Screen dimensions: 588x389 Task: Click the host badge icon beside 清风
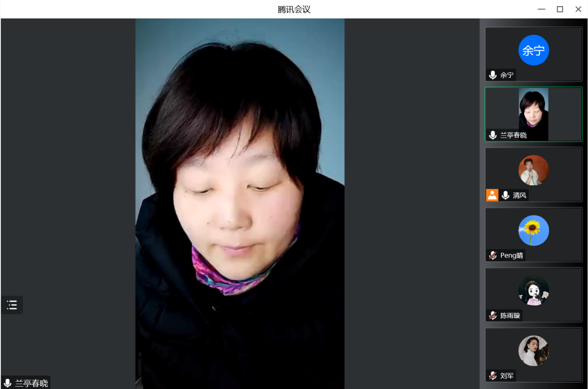492,195
